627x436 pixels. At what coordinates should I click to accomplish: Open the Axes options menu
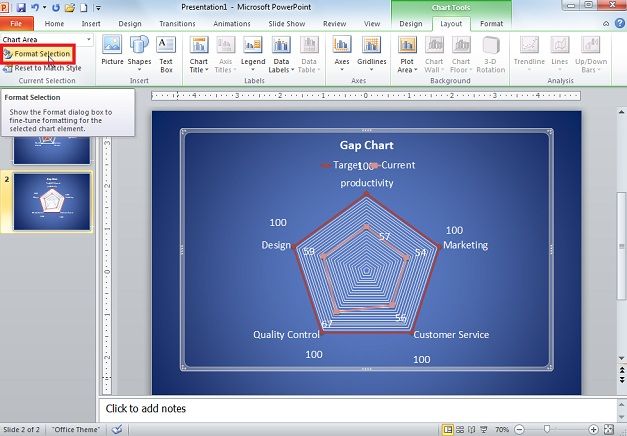coord(342,54)
